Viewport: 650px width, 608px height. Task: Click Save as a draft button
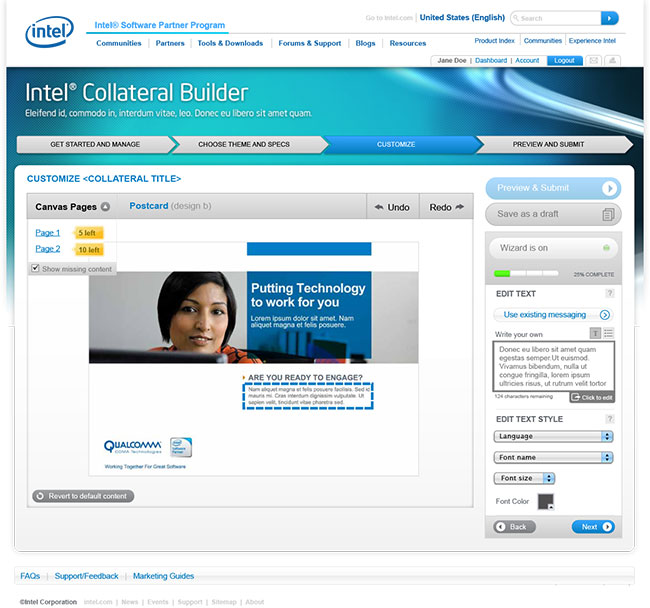point(553,214)
